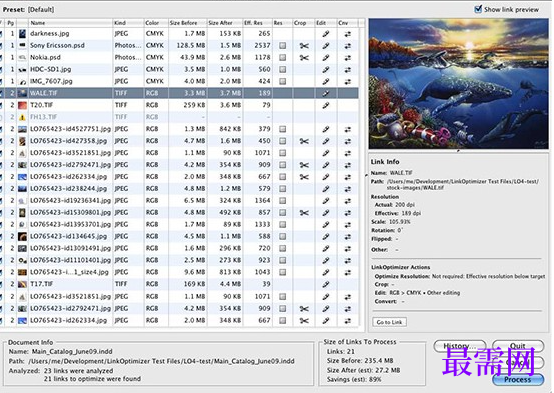Sort by the Eff. Res column header
Image resolution: width=554 pixels, height=393 pixels.
tap(257, 23)
